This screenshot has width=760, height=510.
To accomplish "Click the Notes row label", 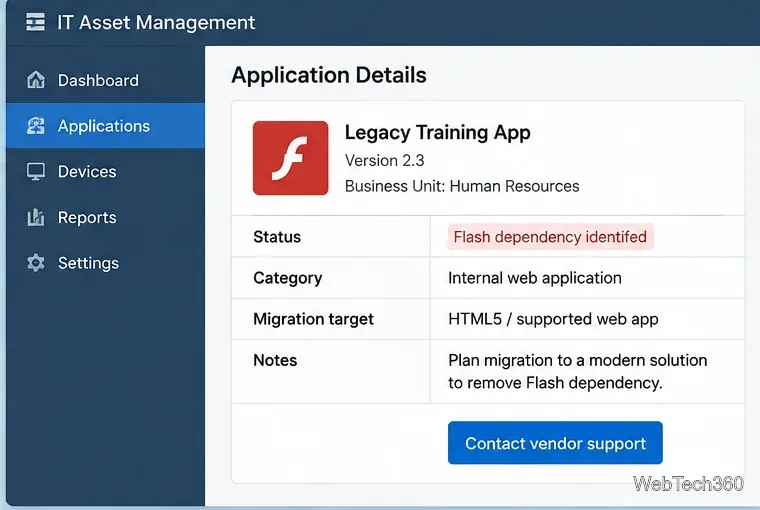I will click(275, 360).
